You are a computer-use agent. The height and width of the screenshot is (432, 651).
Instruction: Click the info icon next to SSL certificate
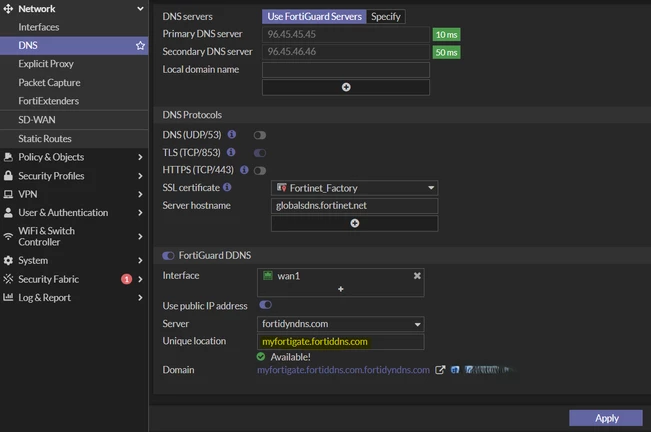tap(227, 187)
